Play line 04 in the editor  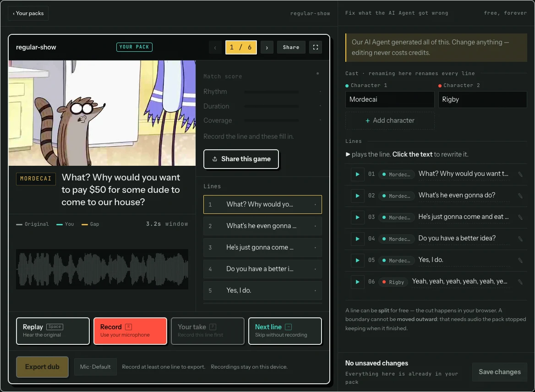(358, 239)
